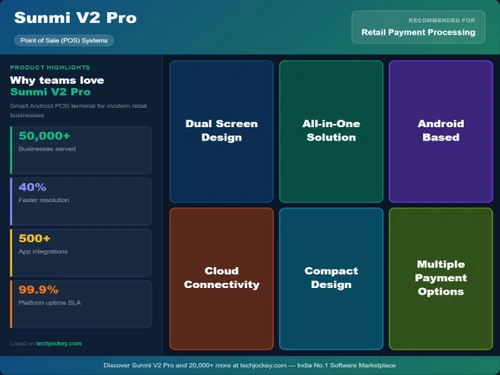Open the Dual Screen Design card

(222, 131)
